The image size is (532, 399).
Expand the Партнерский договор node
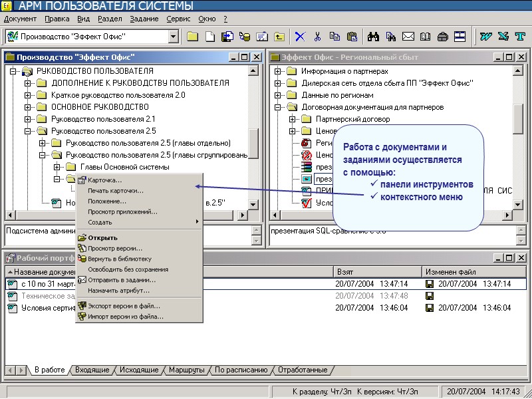tap(292, 120)
